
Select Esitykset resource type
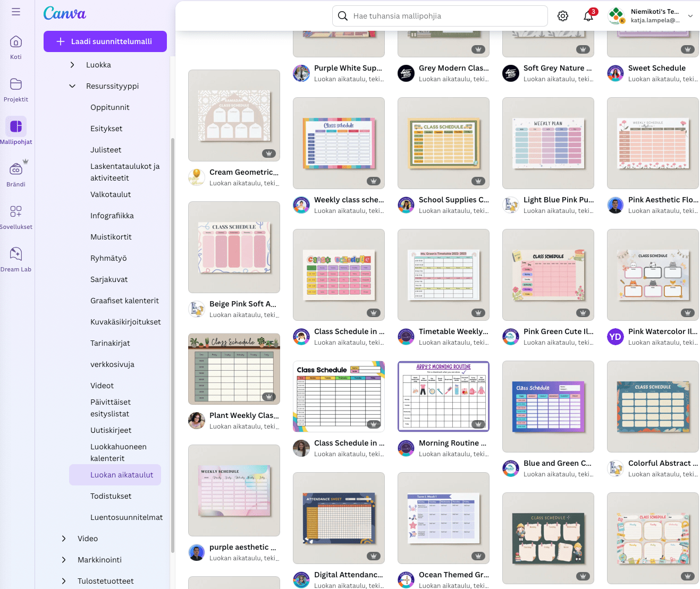point(106,129)
